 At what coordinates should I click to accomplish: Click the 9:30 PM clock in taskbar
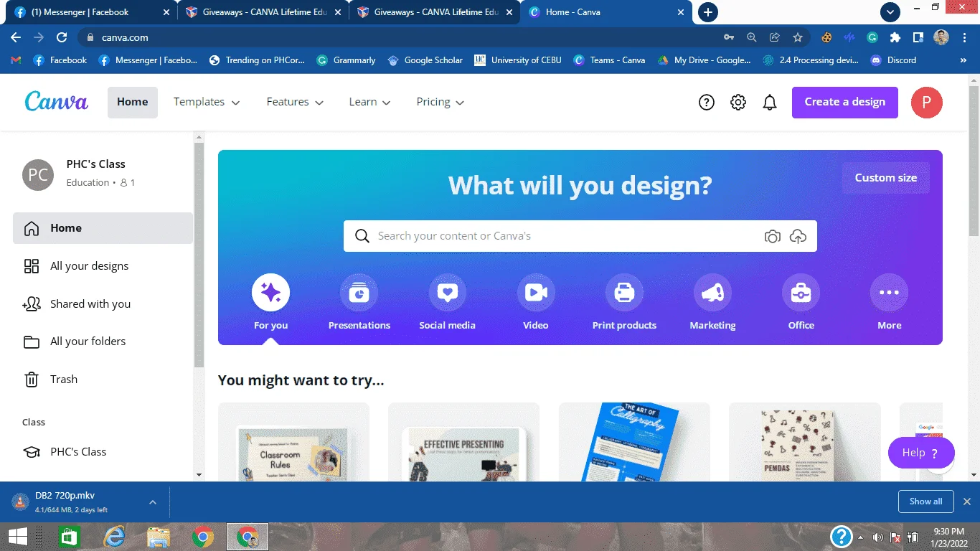click(x=948, y=537)
